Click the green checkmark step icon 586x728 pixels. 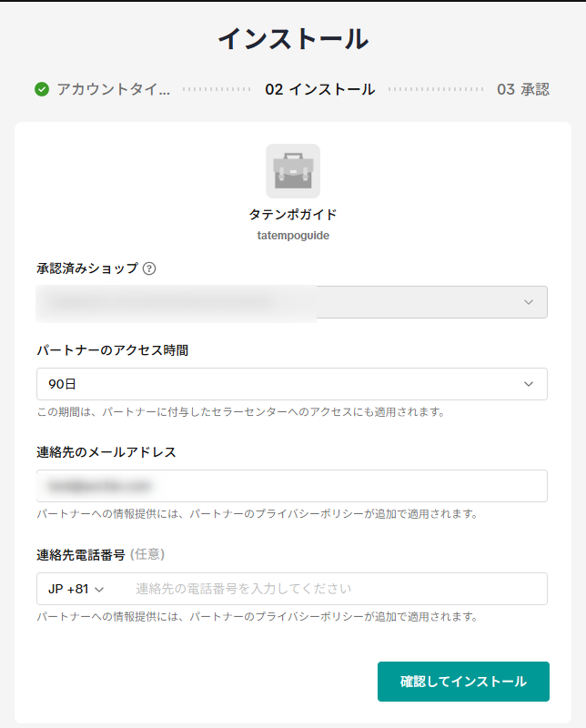click(x=42, y=89)
